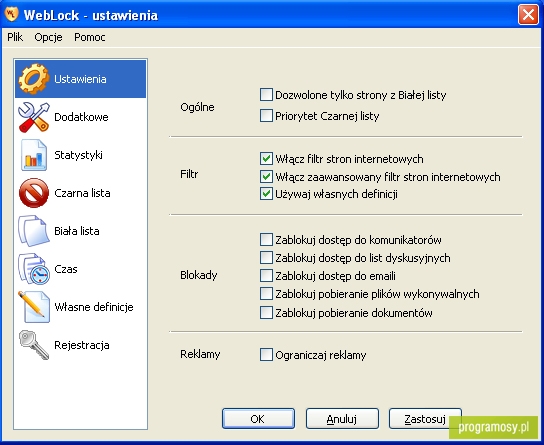Image resolution: width=544 pixels, height=445 pixels.
Task: Check Priorytet Czarnej listy option
Action: 266,116
